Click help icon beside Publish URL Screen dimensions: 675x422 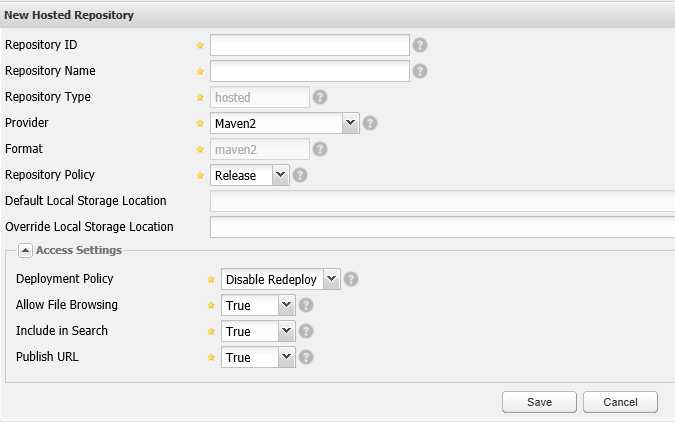click(x=306, y=357)
